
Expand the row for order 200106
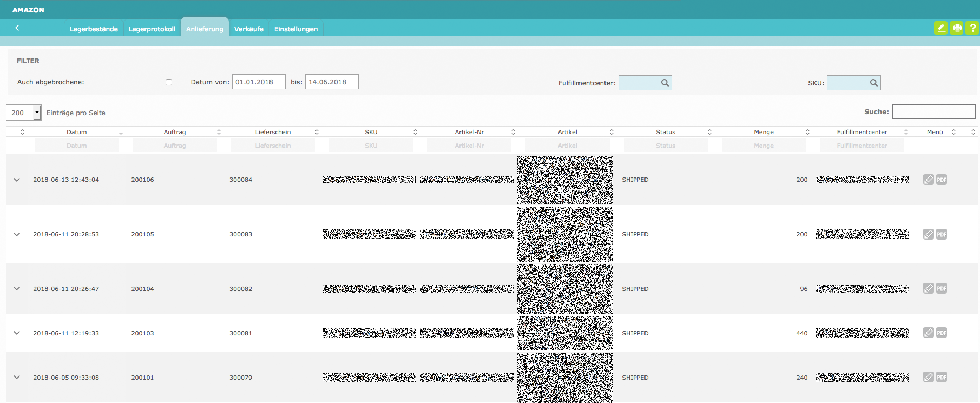pyautogui.click(x=17, y=180)
